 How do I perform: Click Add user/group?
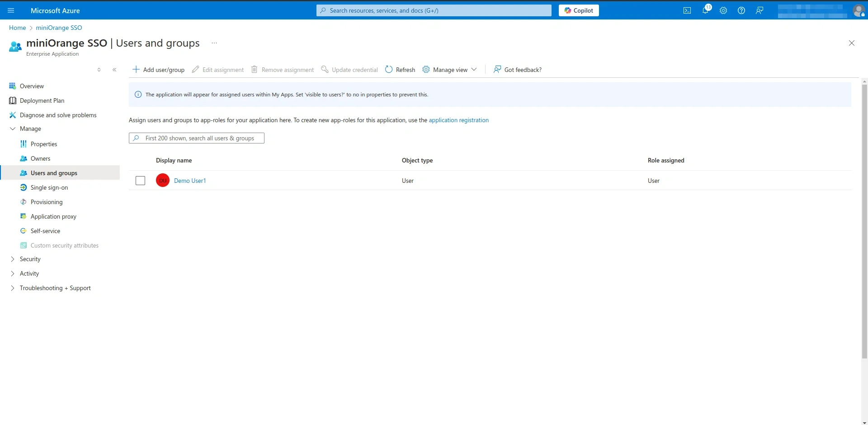pyautogui.click(x=158, y=69)
